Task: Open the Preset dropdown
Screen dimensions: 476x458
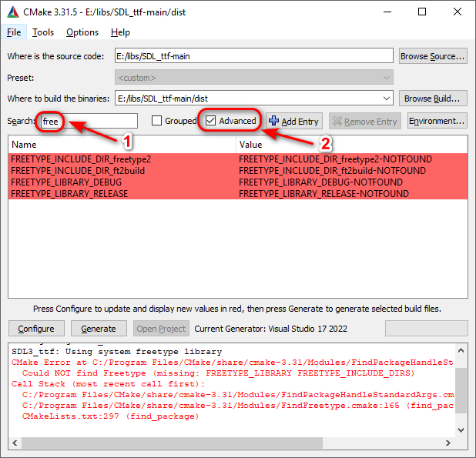Action: pyautogui.click(x=253, y=78)
